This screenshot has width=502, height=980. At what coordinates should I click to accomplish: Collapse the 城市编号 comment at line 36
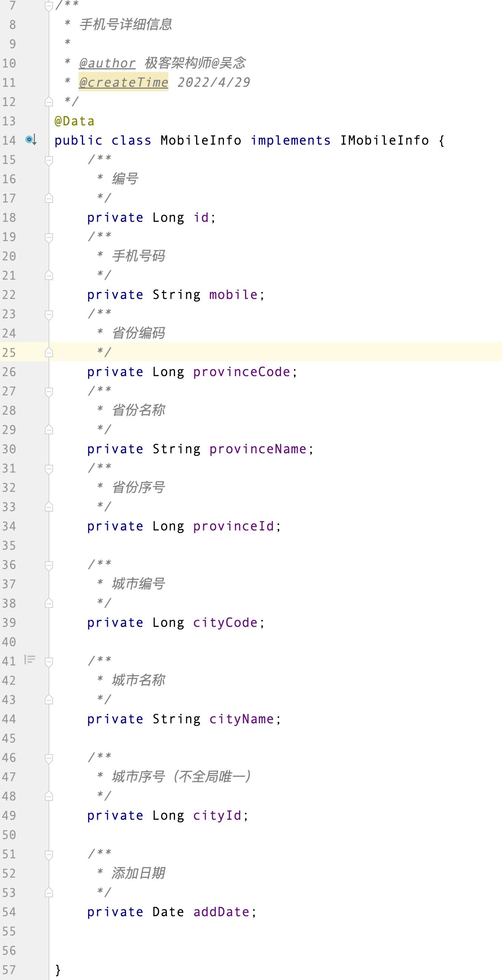click(49, 565)
